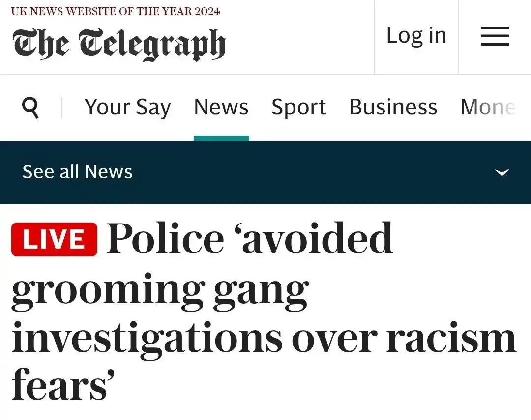Open the Your Say section
The width and height of the screenshot is (531, 420).
127,107
